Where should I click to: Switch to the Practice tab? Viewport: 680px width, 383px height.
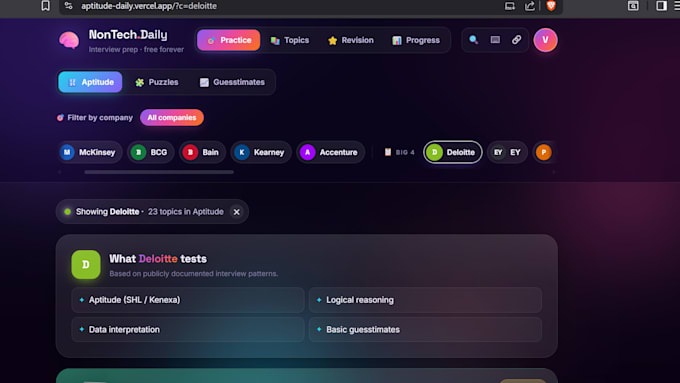coord(229,40)
